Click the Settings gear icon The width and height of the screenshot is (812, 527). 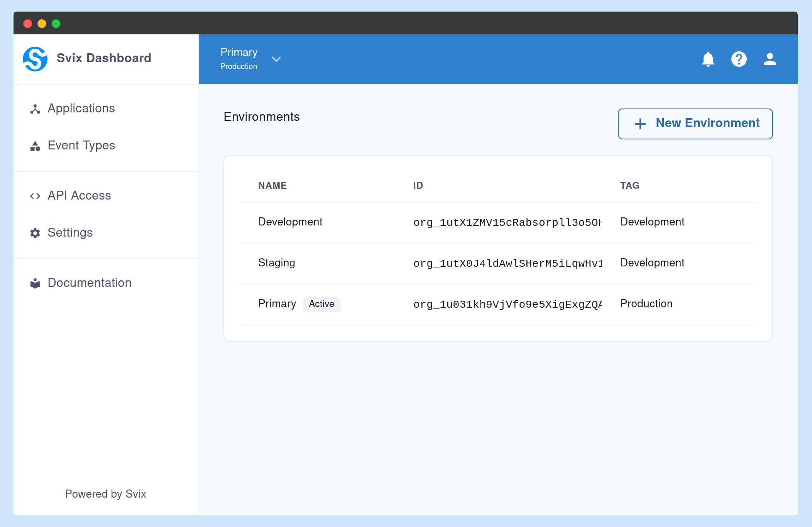tap(35, 233)
